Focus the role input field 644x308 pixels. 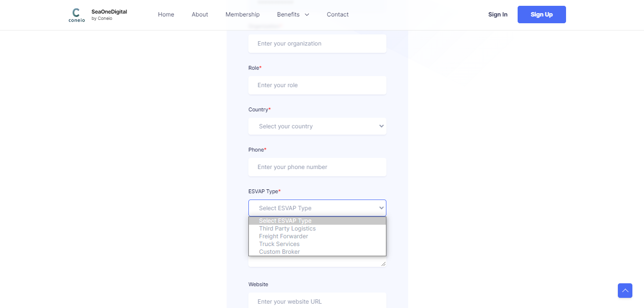click(317, 85)
